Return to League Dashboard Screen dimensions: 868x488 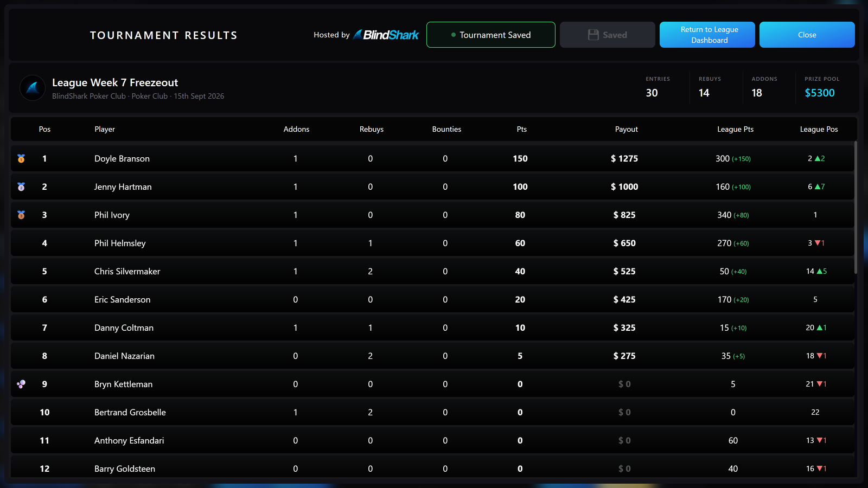point(707,35)
